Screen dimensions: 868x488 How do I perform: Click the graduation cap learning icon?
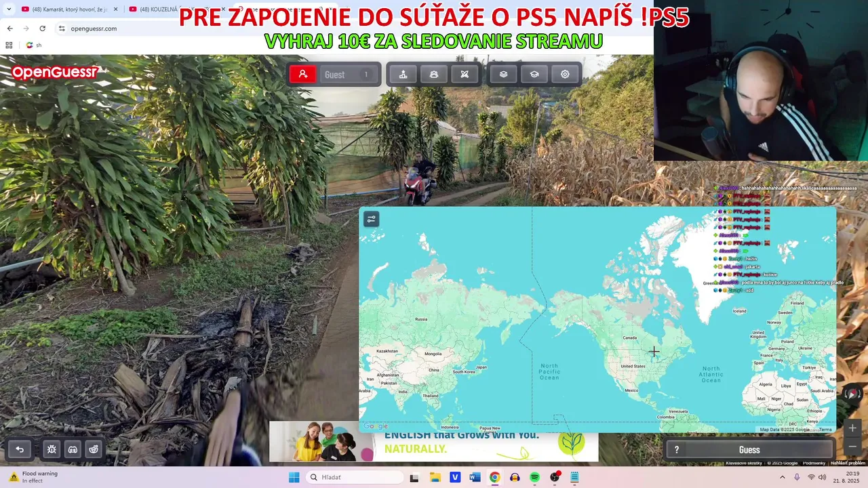click(534, 75)
